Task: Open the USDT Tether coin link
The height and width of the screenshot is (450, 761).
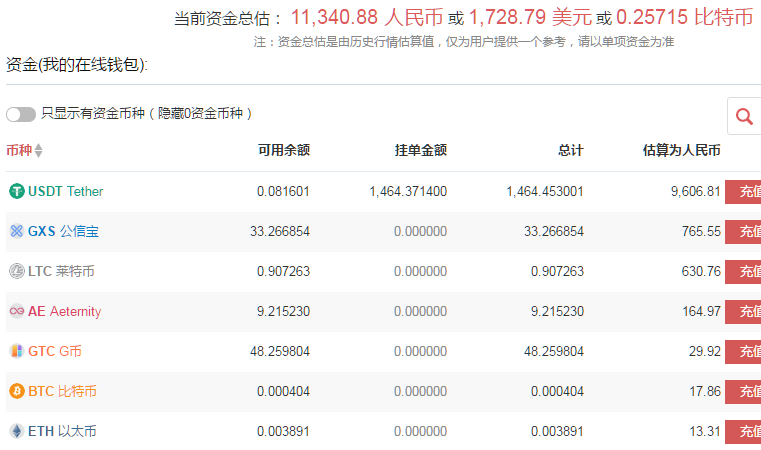Action: coord(66,191)
